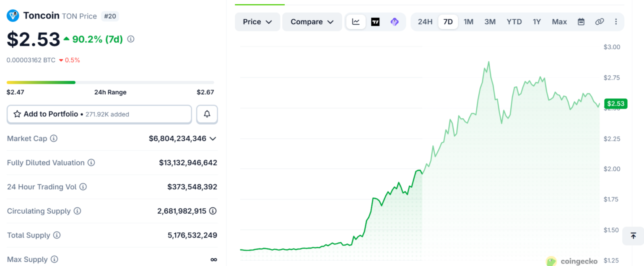Open info icon after 2,681,982,915 value

click(213, 211)
